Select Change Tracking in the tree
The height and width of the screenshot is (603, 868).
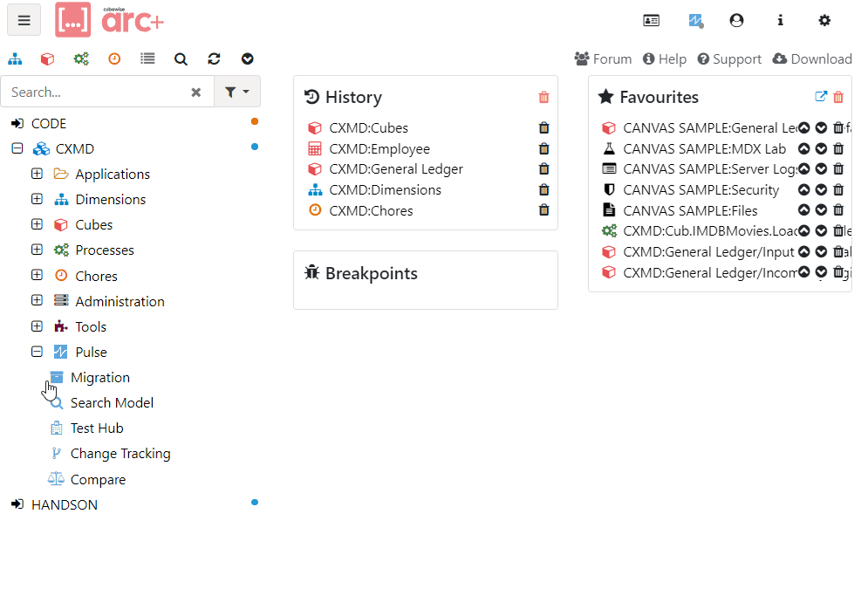pos(120,454)
